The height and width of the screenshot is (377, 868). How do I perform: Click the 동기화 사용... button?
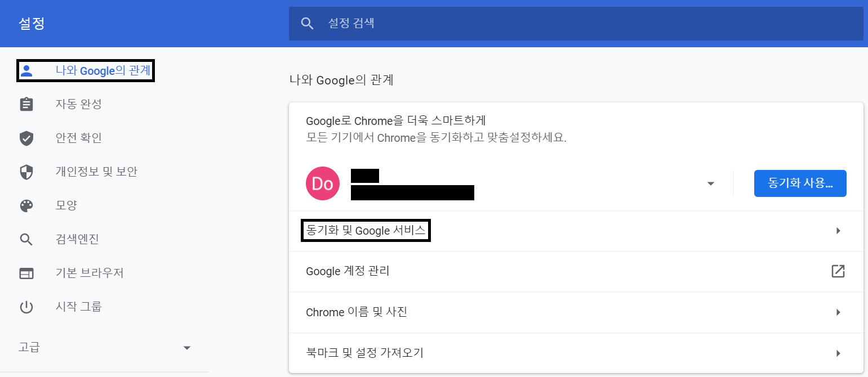point(800,183)
